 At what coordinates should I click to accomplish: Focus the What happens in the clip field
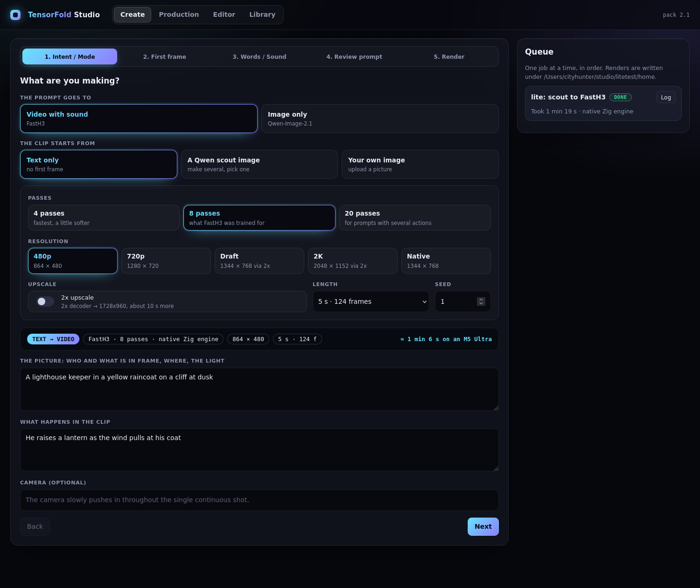pos(259,450)
